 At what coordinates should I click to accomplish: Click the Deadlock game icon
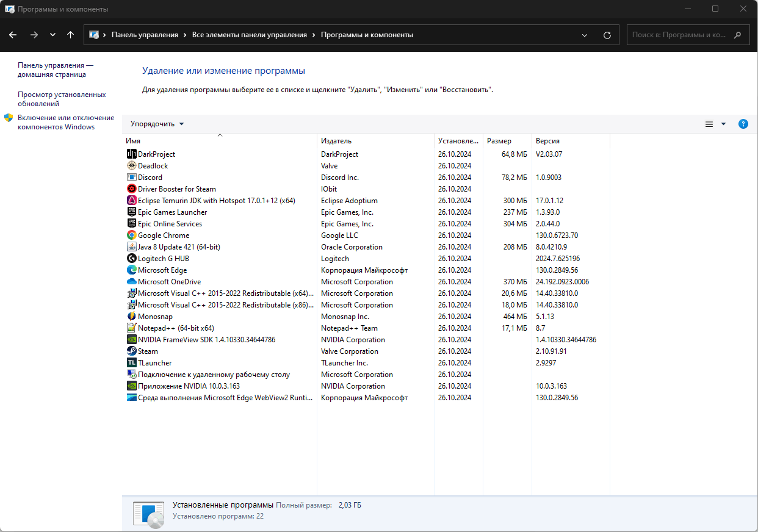pos(131,166)
